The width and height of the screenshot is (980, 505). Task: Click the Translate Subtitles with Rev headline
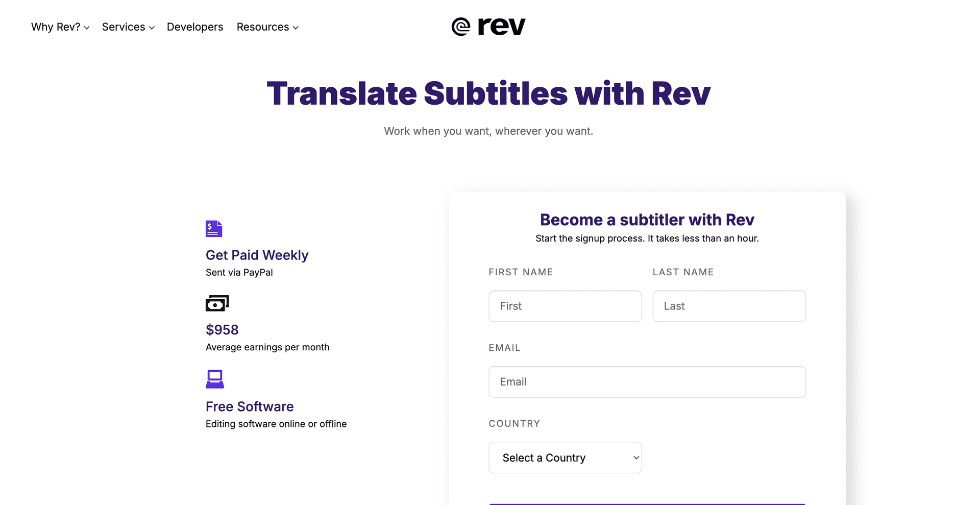(488, 93)
